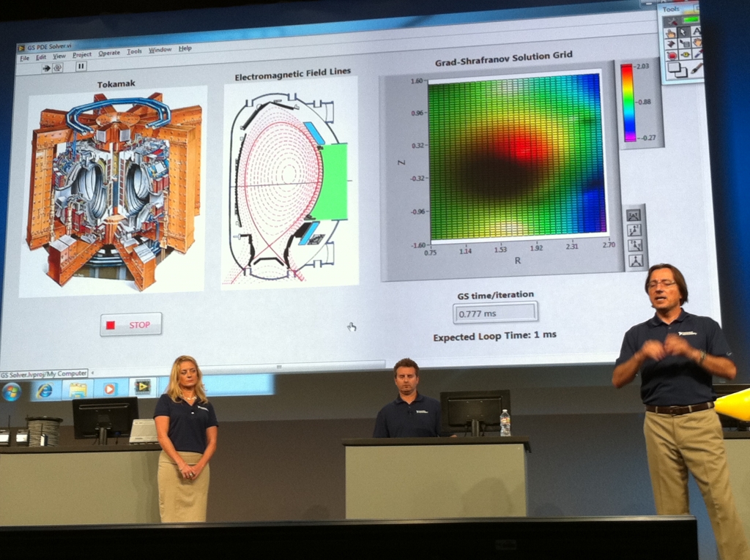Click the overlapping foreground/background color squares
The height and width of the screenshot is (560, 750).
[677, 70]
